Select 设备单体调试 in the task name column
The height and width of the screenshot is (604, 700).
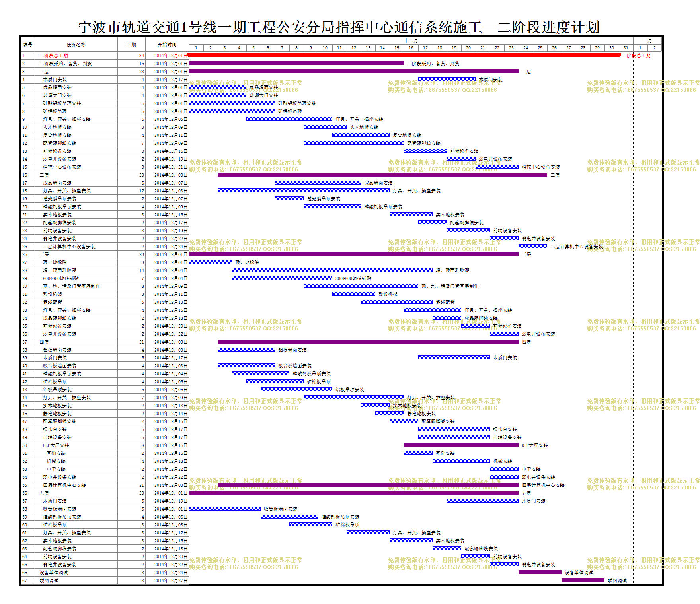[54, 573]
